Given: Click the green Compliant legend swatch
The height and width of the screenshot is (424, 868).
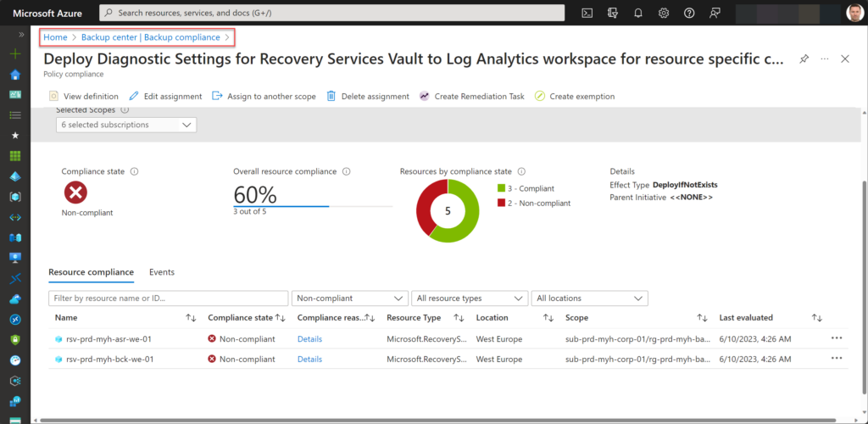Looking at the screenshot, I should 502,188.
